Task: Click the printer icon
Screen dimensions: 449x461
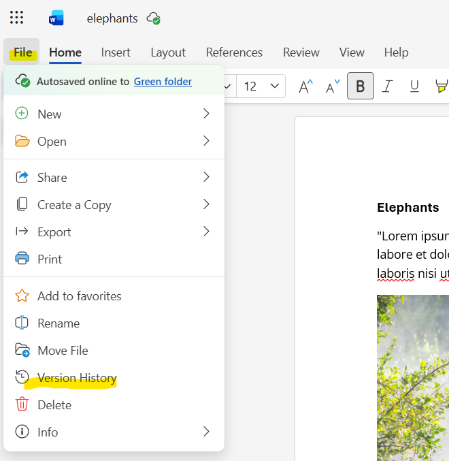Action: click(22, 258)
